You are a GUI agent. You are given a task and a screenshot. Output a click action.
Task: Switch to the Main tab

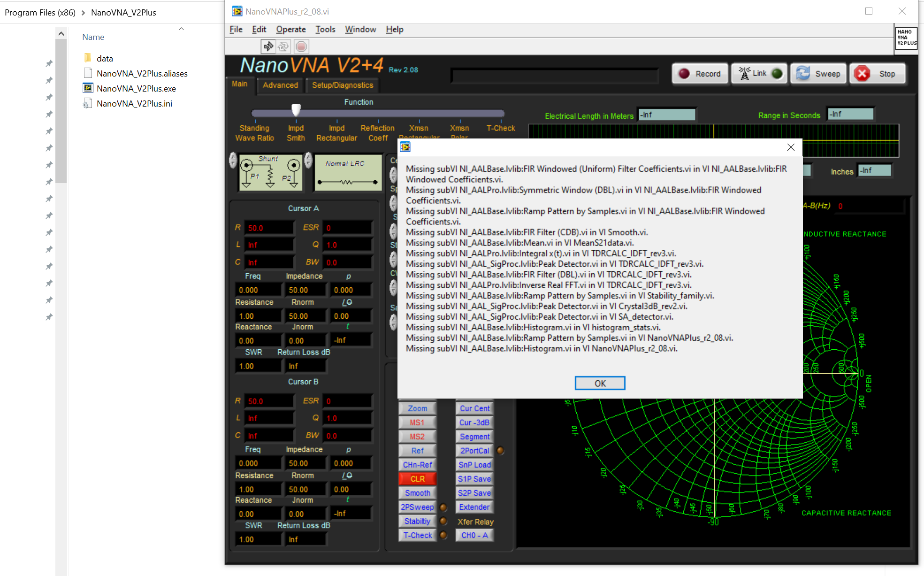240,84
